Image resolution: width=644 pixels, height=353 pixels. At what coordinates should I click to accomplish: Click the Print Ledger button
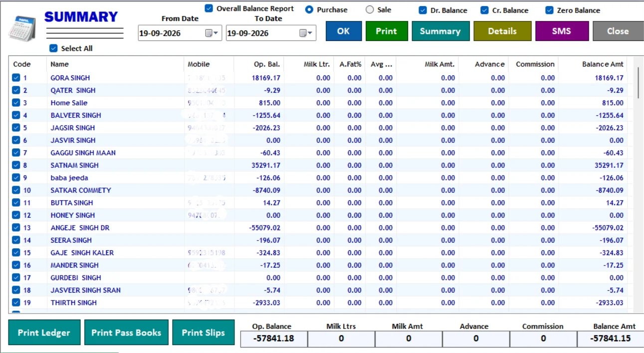click(44, 333)
